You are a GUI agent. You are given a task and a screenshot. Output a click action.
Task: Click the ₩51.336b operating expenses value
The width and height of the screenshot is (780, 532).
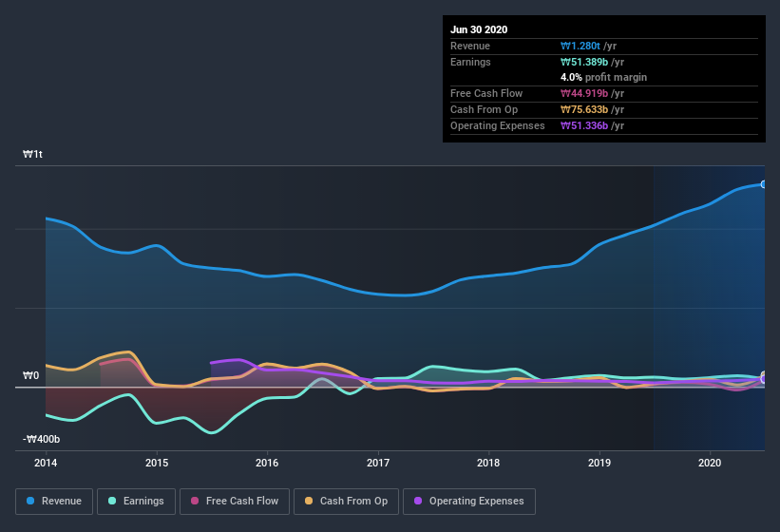[584, 125]
